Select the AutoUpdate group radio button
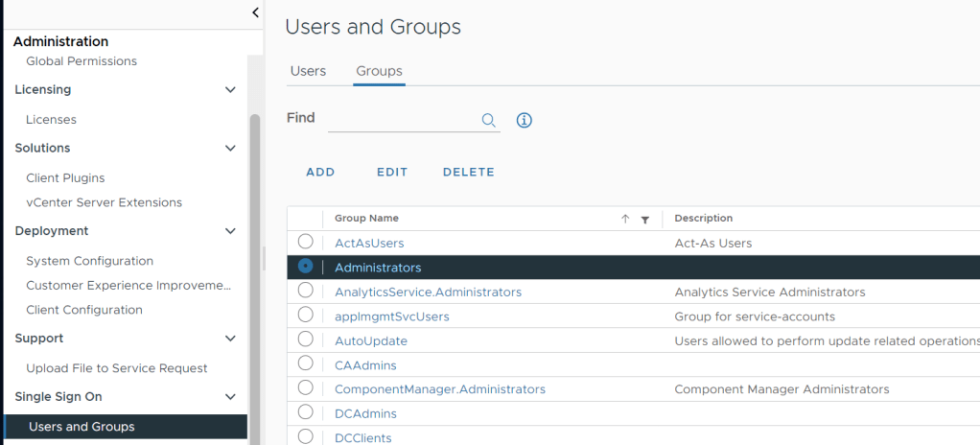This screenshot has height=445, width=980. pos(305,339)
